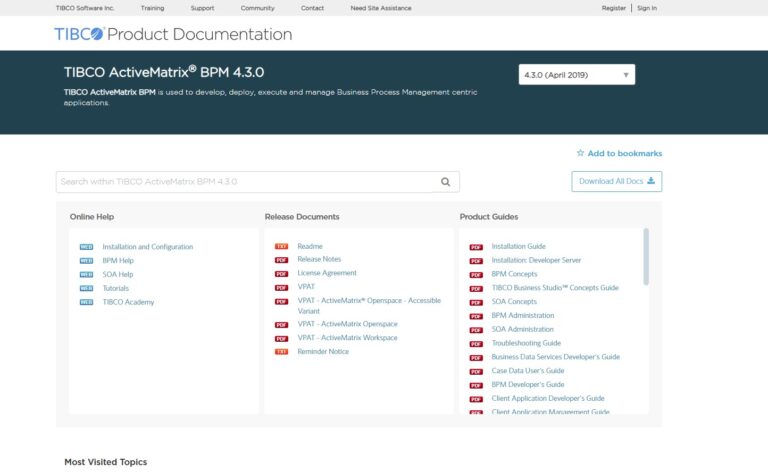Open the 4.3.0 (April 2019) version dropdown
This screenshot has width=768, height=472.
point(576,74)
